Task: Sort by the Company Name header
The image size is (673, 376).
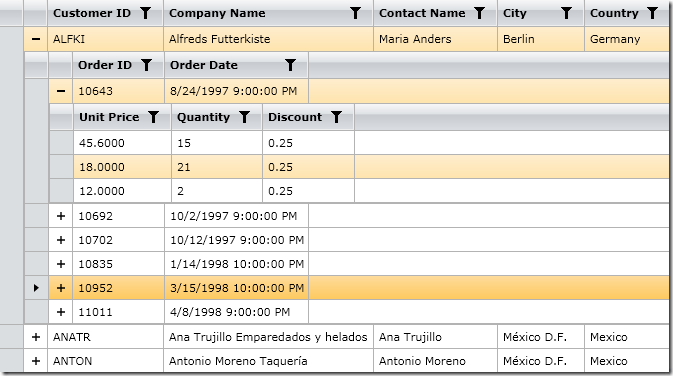Action: (x=217, y=13)
